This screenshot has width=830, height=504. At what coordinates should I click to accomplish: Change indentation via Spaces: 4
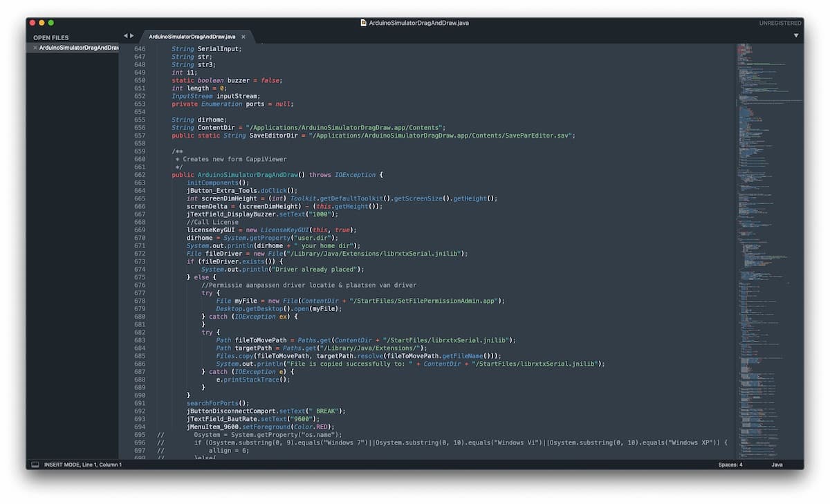[x=730, y=465]
